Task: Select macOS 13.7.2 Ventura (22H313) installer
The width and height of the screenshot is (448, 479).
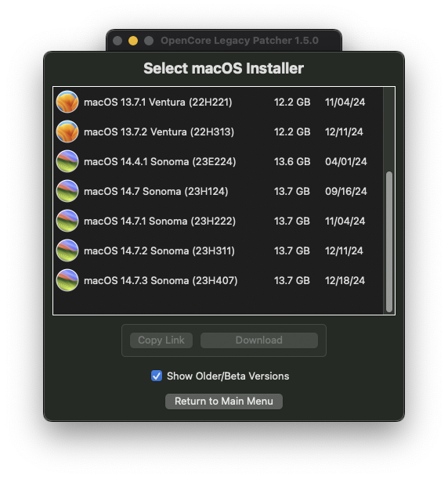Action: click(x=219, y=131)
